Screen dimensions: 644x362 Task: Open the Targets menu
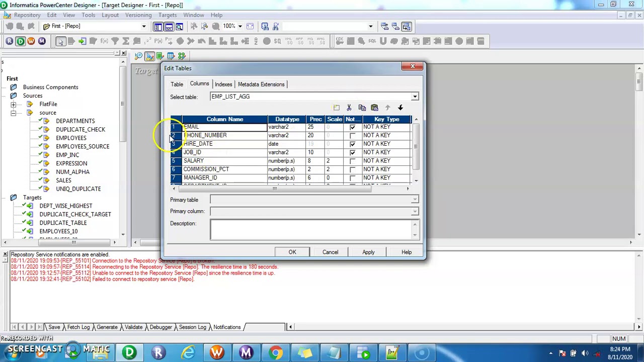click(168, 15)
